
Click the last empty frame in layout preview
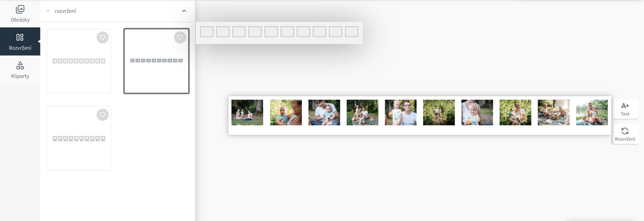[352, 32]
